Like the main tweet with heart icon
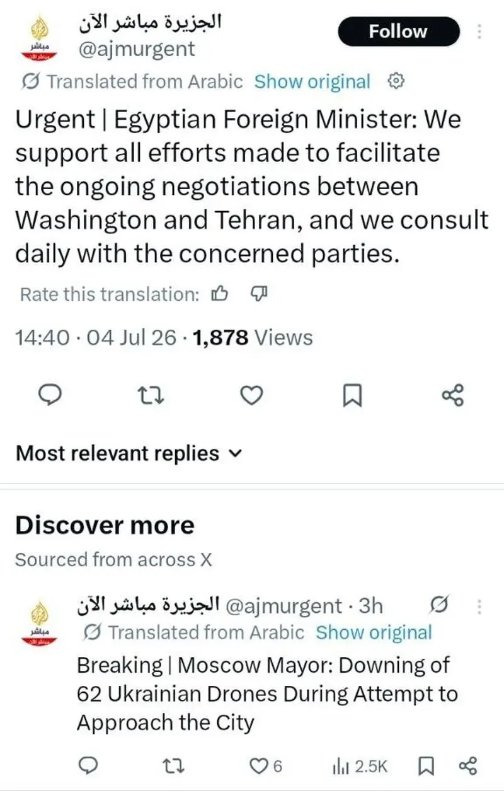This screenshot has width=504, height=812. [251, 396]
